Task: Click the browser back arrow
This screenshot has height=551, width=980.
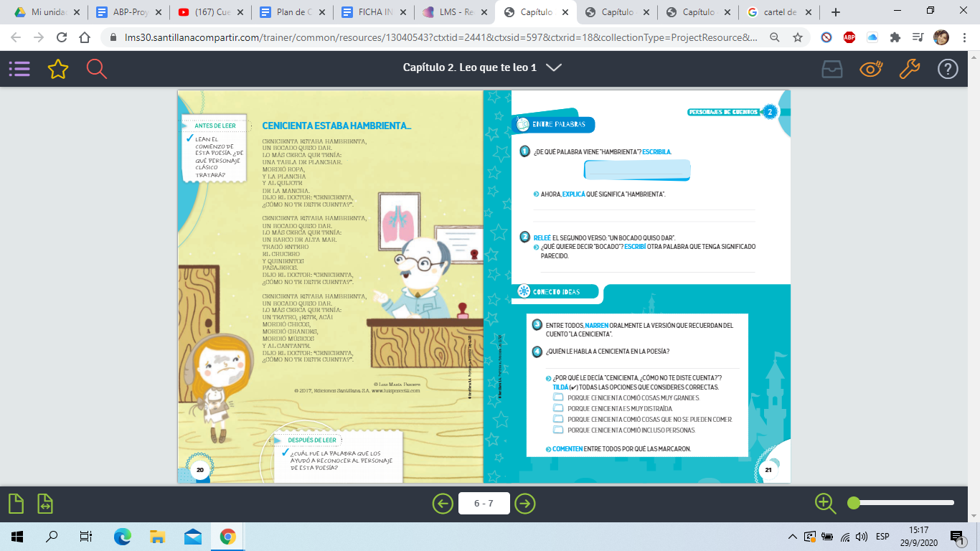Action: (x=16, y=38)
